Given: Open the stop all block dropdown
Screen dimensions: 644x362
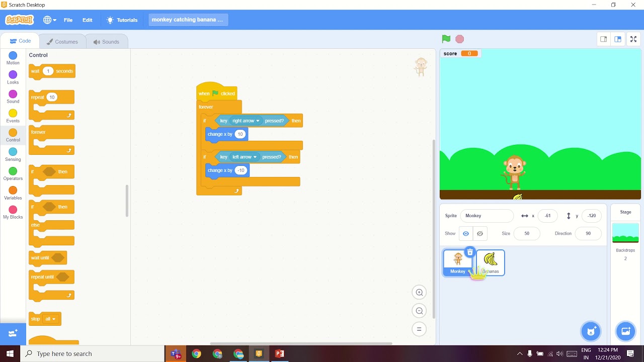Looking at the screenshot, I should pos(50,319).
